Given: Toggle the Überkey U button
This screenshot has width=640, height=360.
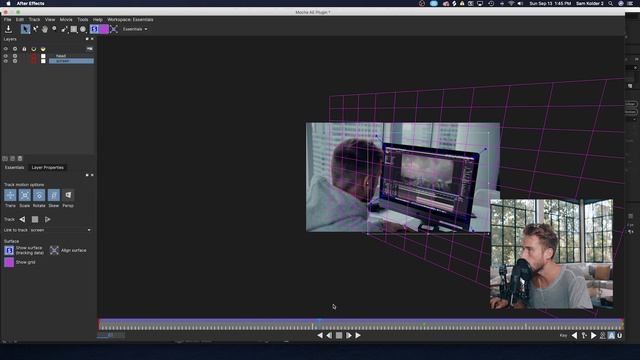Looking at the screenshot, I should pos(619,336).
